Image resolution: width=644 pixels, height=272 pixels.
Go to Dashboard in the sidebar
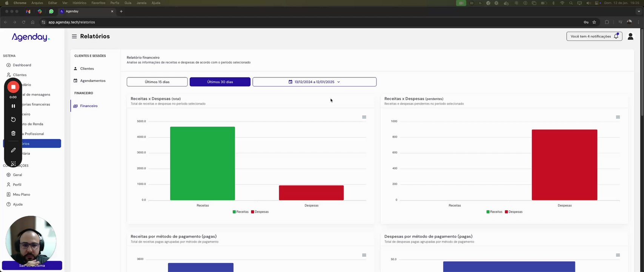(22, 65)
